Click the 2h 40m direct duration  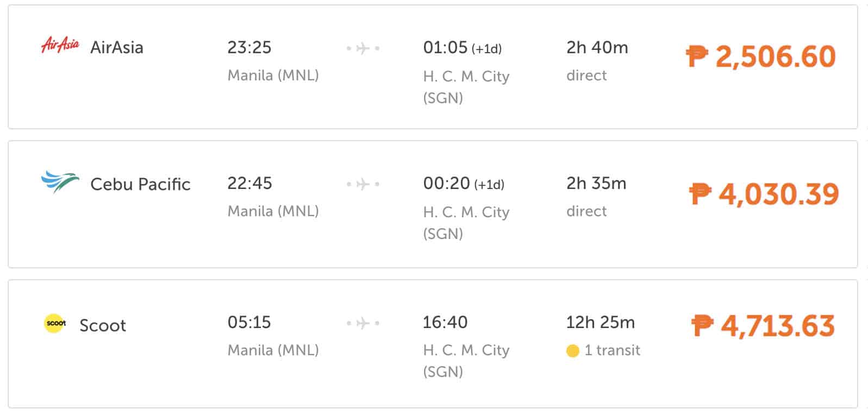point(597,48)
